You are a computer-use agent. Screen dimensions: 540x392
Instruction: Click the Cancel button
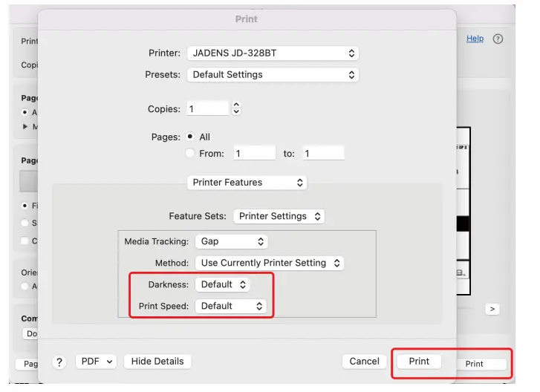tap(364, 362)
